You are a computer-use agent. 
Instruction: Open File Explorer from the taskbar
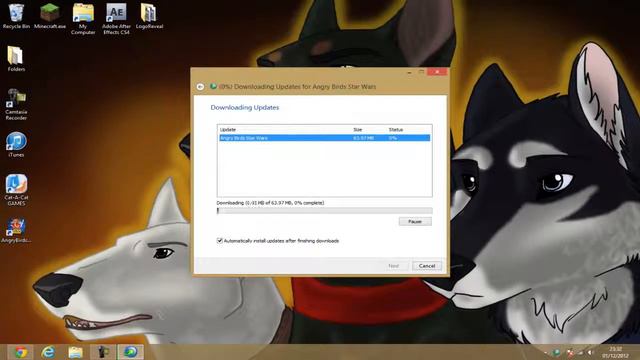(76, 352)
